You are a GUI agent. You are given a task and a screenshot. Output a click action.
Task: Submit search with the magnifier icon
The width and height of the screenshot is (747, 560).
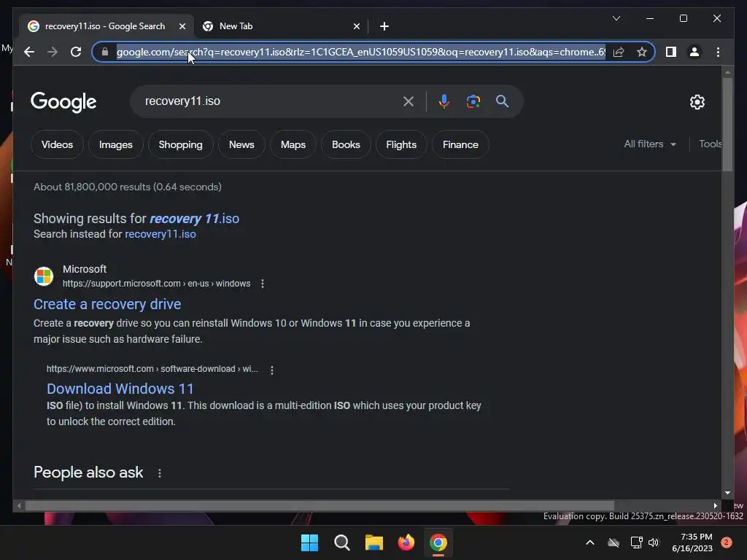point(502,101)
